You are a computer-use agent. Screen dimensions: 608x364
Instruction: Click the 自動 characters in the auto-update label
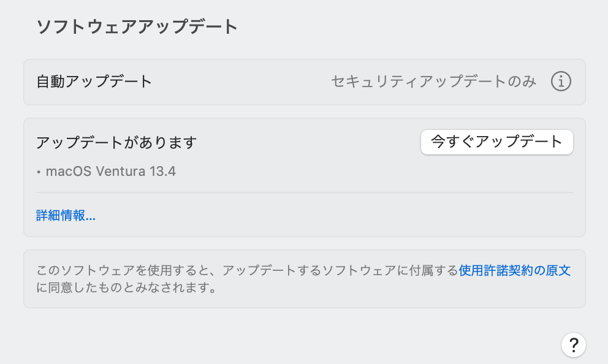pos(50,82)
